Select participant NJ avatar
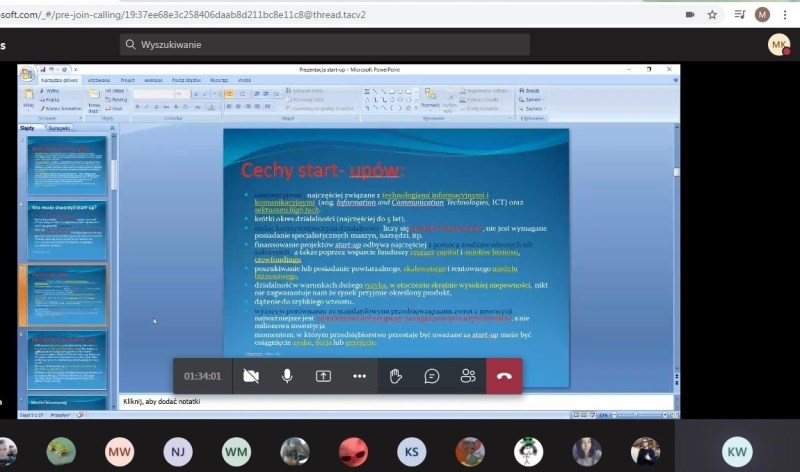This screenshot has height=472, width=800. click(x=178, y=451)
